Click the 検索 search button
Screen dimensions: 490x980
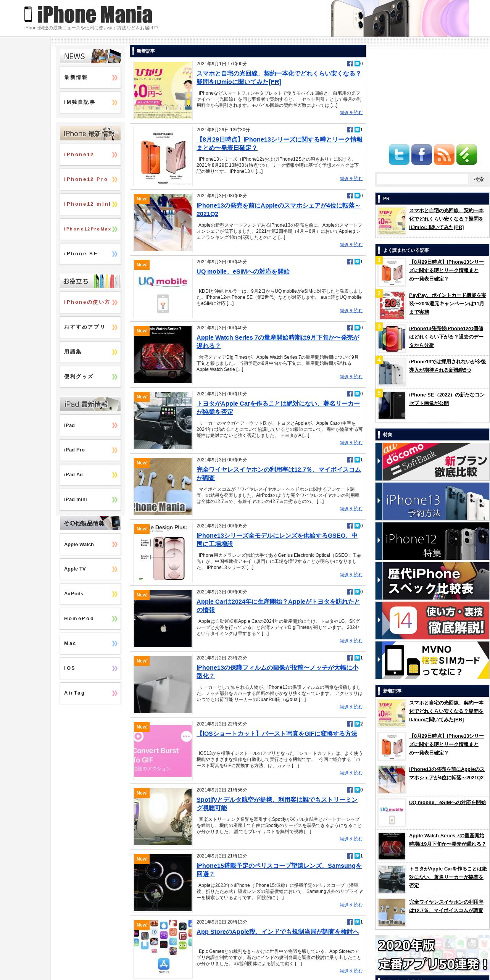click(479, 179)
